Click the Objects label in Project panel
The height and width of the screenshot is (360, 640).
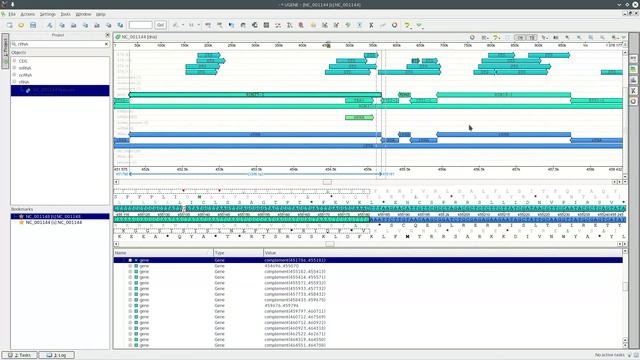tap(18, 52)
